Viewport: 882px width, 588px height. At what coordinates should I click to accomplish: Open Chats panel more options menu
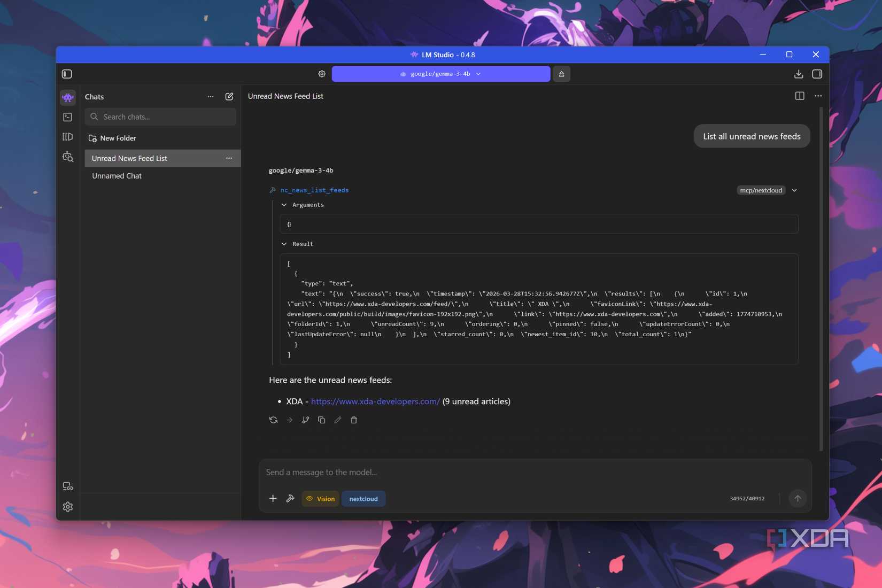click(x=211, y=97)
